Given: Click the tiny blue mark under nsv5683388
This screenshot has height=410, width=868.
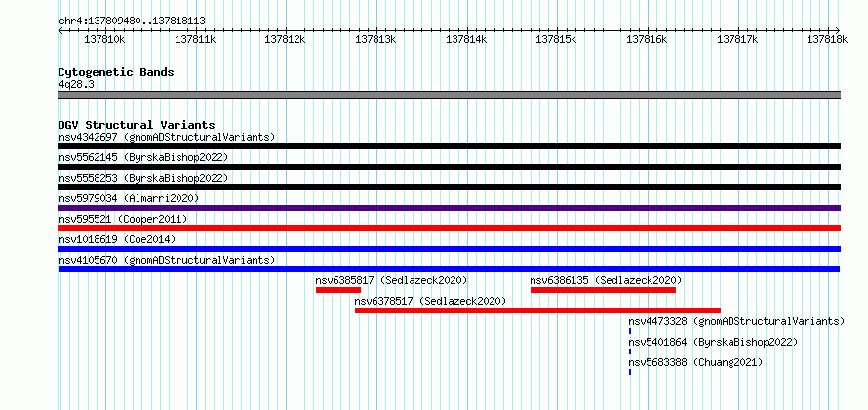Looking at the screenshot, I should (630, 372).
